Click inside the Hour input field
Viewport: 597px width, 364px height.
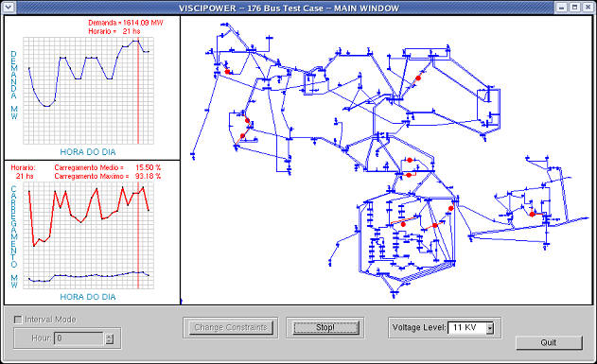(x=79, y=338)
